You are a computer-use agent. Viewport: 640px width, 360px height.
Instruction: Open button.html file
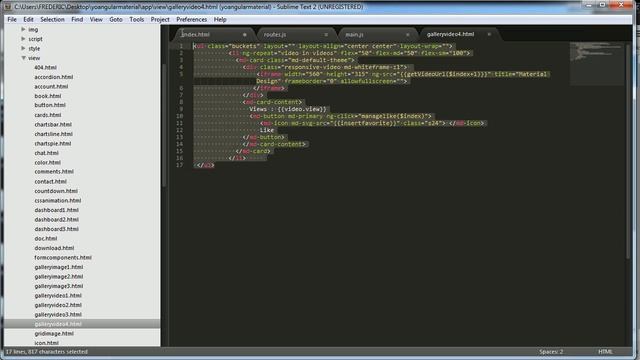[50, 105]
